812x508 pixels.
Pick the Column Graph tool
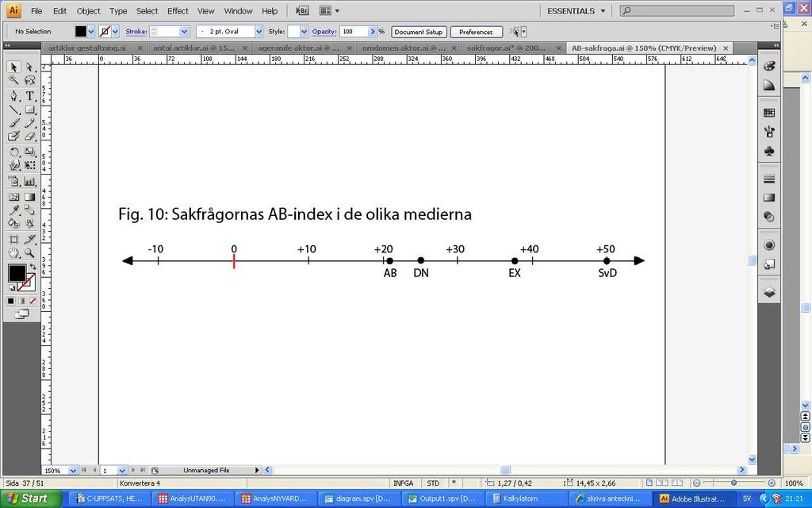click(29, 182)
